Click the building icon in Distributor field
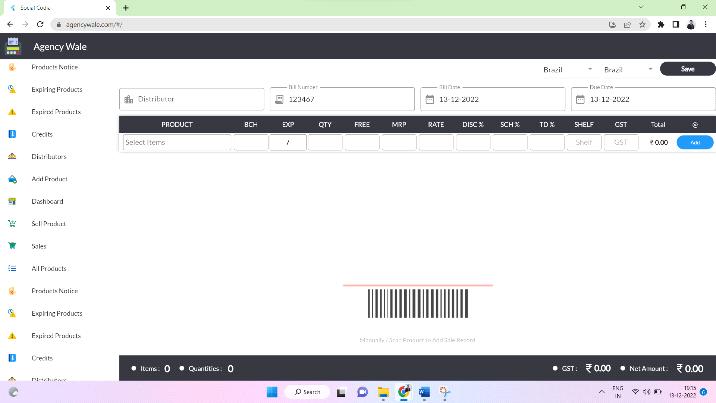Image resolution: width=716 pixels, height=403 pixels. [x=129, y=99]
